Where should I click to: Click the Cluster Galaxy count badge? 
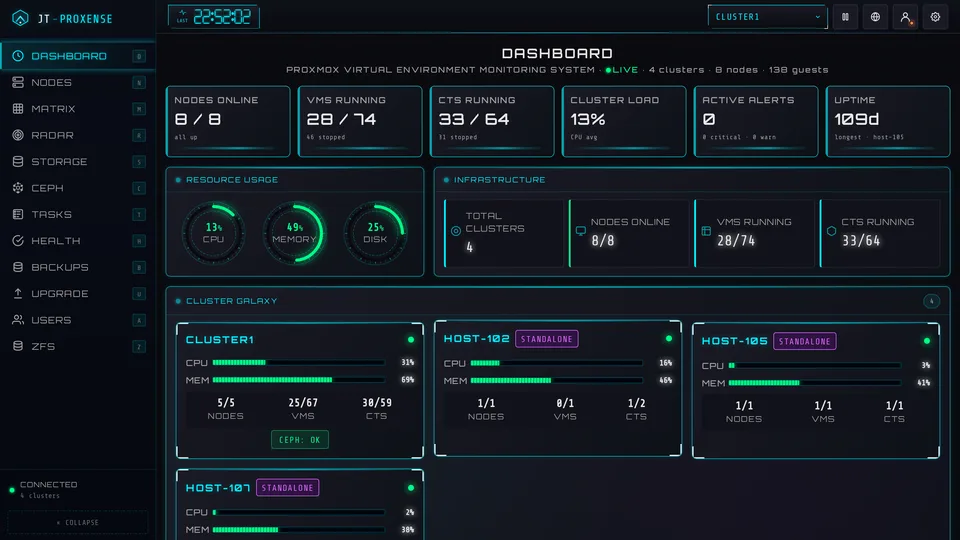tap(931, 301)
